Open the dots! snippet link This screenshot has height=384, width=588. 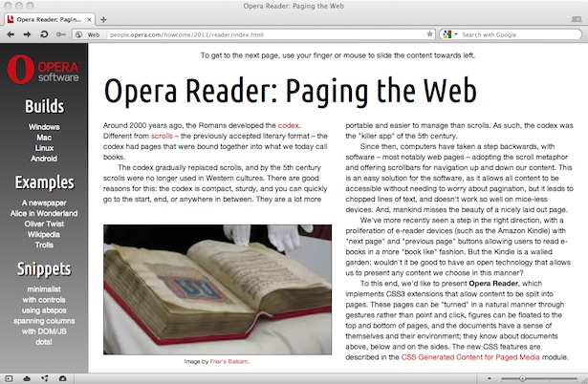44,342
